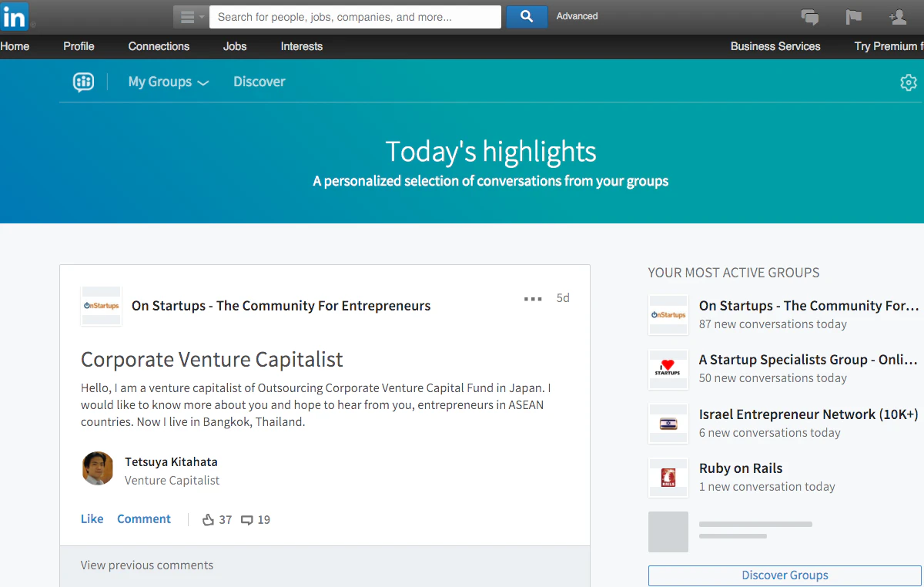Expand the My Groups dropdown
This screenshot has height=587, width=924.
click(169, 82)
